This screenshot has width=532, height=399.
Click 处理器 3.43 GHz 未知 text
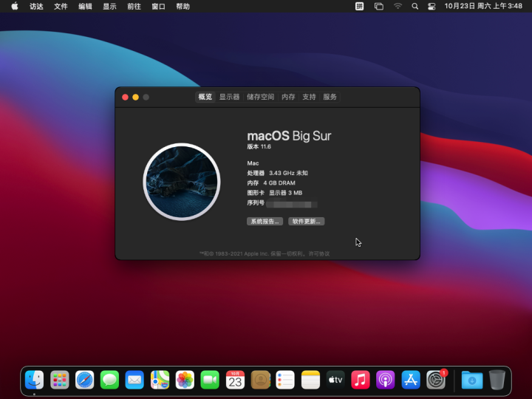click(x=277, y=173)
